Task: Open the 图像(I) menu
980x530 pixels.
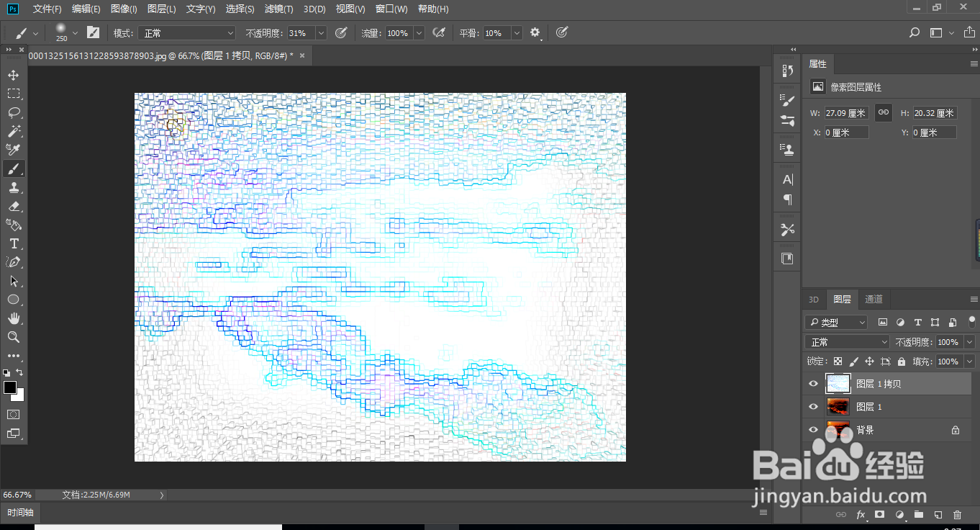Action: [124, 9]
